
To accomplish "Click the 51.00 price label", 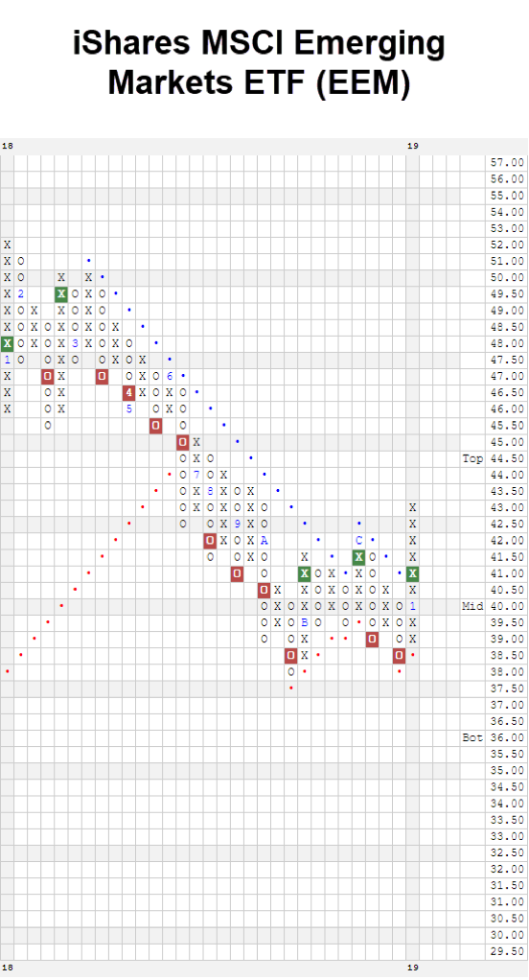I will 507,261.
